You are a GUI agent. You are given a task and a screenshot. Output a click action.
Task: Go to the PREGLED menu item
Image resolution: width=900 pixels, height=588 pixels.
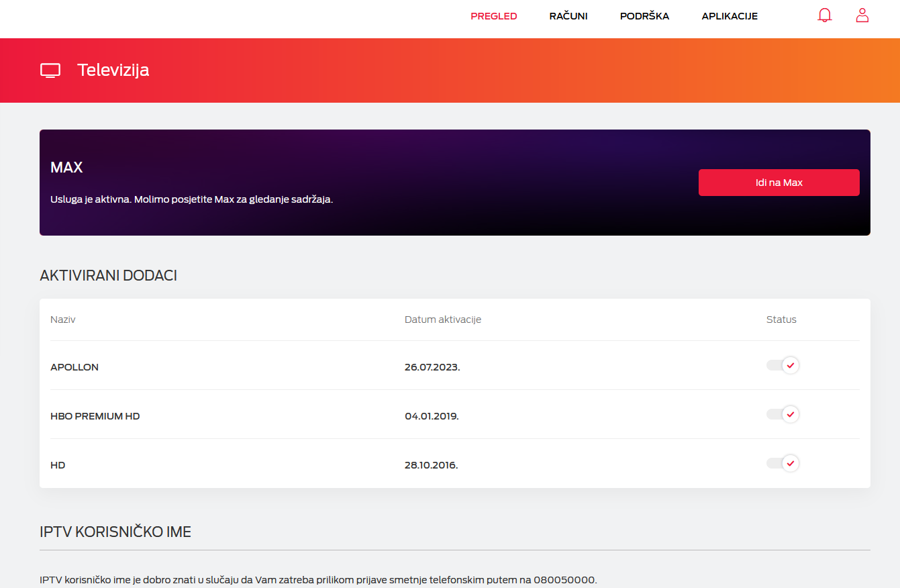click(x=494, y=16)
